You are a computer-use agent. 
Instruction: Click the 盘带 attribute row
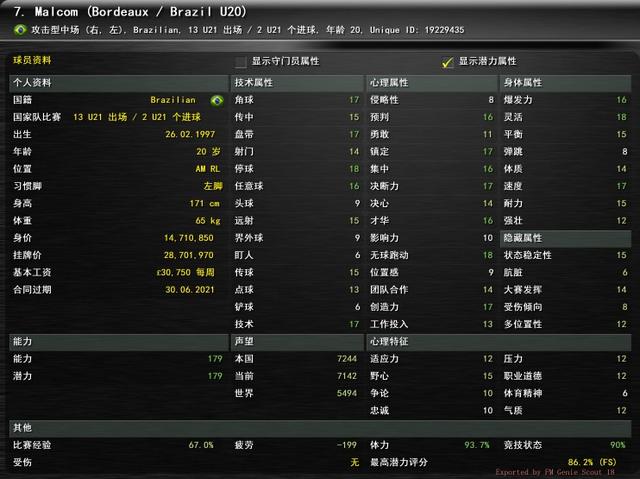tap(297, 134)
